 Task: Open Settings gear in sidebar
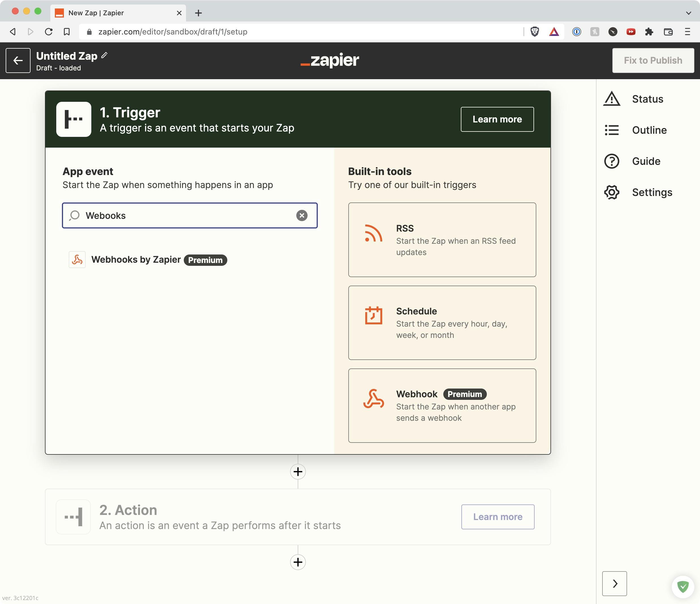(x=612, y=192)
